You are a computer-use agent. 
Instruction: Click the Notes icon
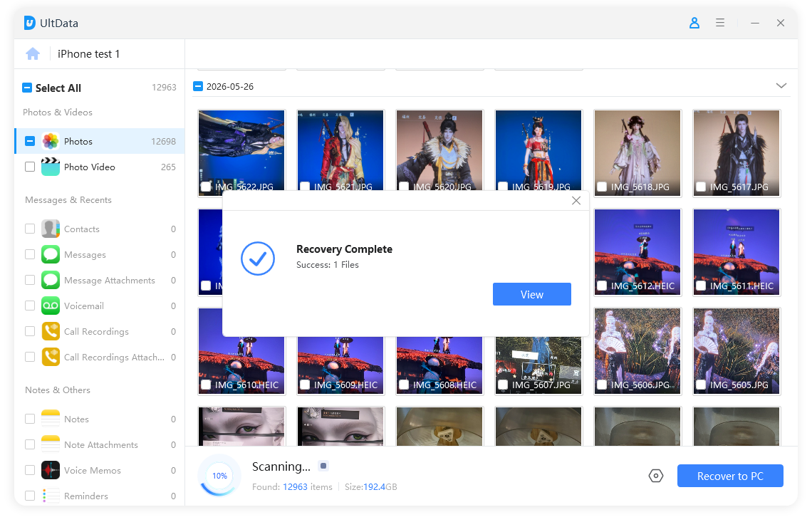coord(51,419)
